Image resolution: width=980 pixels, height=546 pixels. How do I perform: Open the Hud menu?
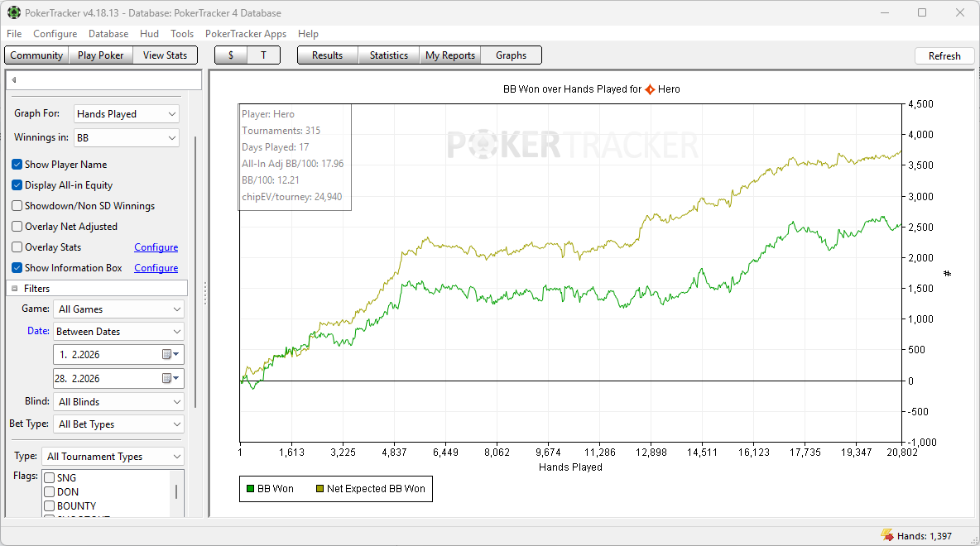click(149, 34)
